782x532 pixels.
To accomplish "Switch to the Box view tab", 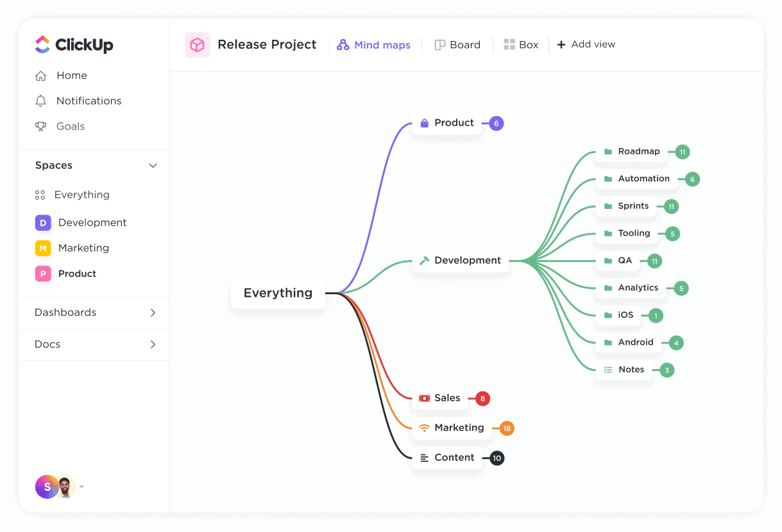I will pos(521,44).
